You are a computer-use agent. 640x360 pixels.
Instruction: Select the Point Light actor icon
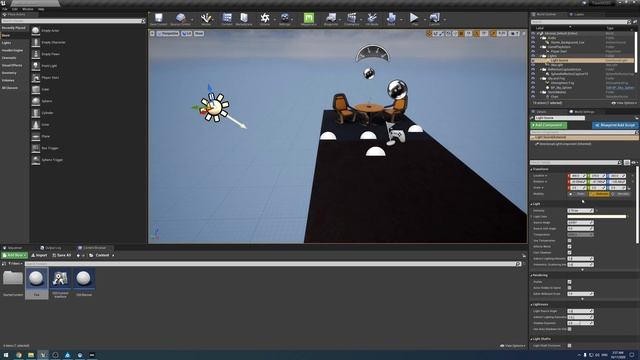(x=36, y=66)
